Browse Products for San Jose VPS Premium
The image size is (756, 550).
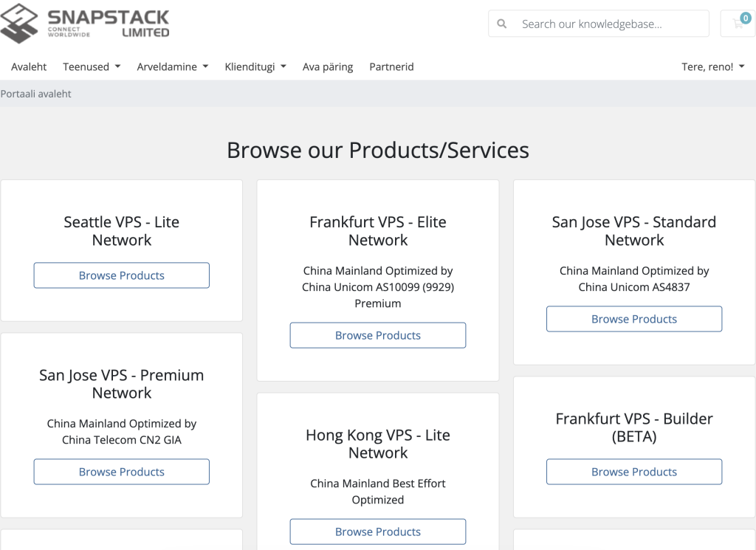pos(122,472)
